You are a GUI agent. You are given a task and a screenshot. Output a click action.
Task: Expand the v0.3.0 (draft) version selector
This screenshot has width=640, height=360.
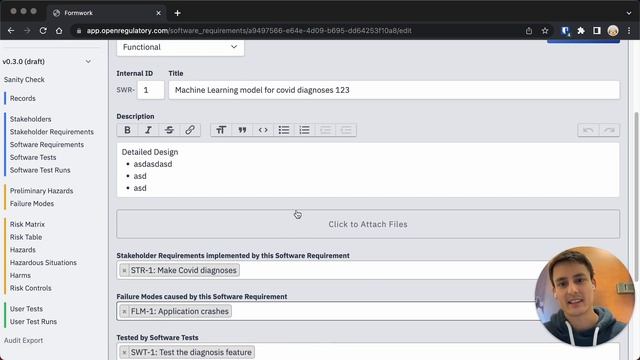(x=47, y=62)
